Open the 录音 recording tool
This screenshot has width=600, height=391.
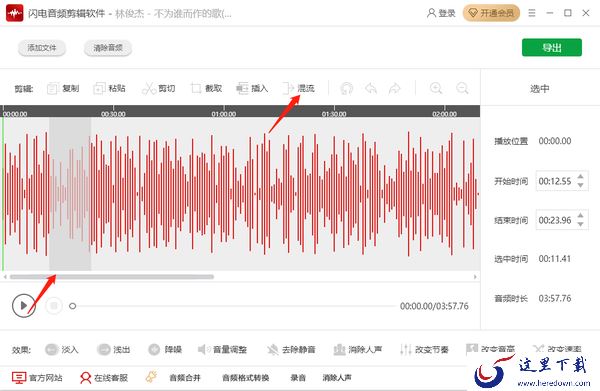(298, 378)
